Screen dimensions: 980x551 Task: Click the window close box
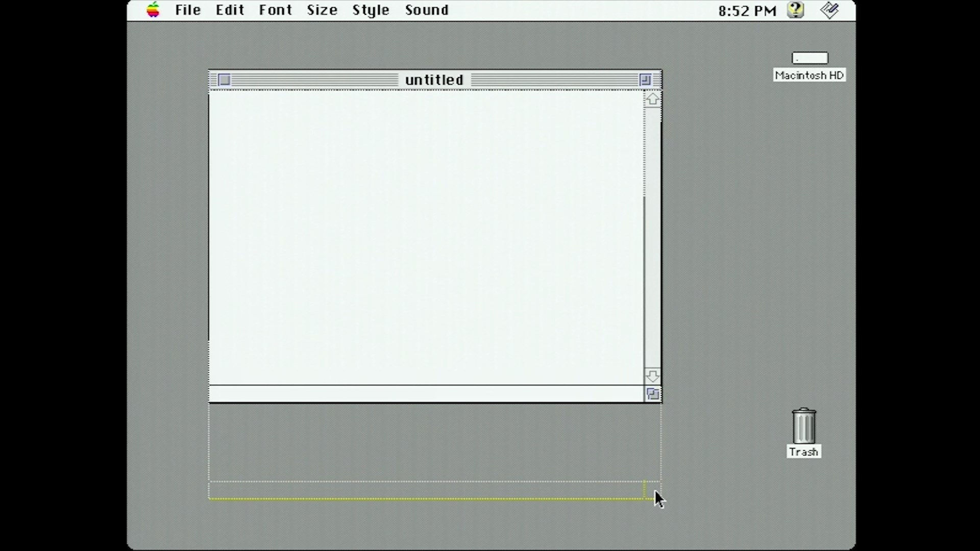pos(224,80)
